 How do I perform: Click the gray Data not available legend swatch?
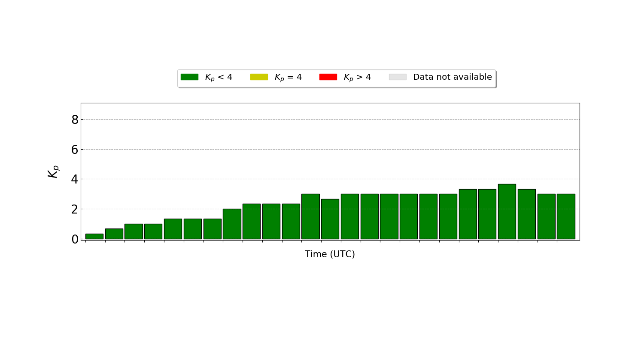(397, 77)
